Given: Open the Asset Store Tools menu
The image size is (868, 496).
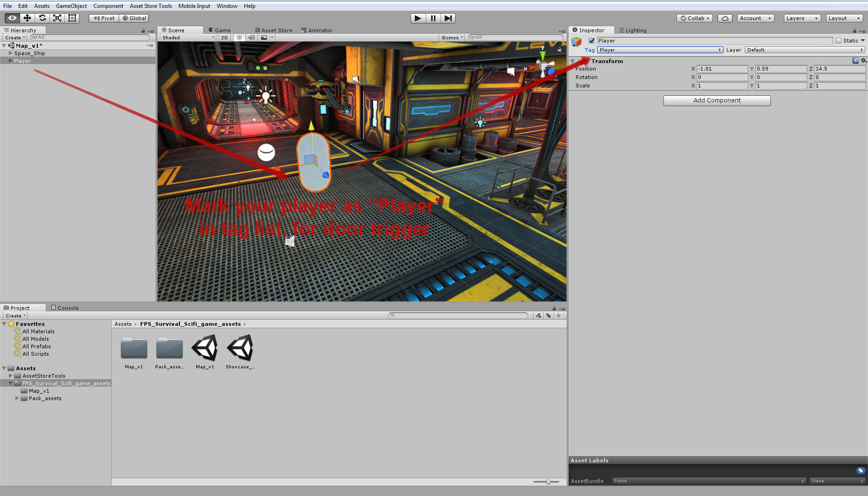Looking at the screenshot, I should [x=151, y=6].
